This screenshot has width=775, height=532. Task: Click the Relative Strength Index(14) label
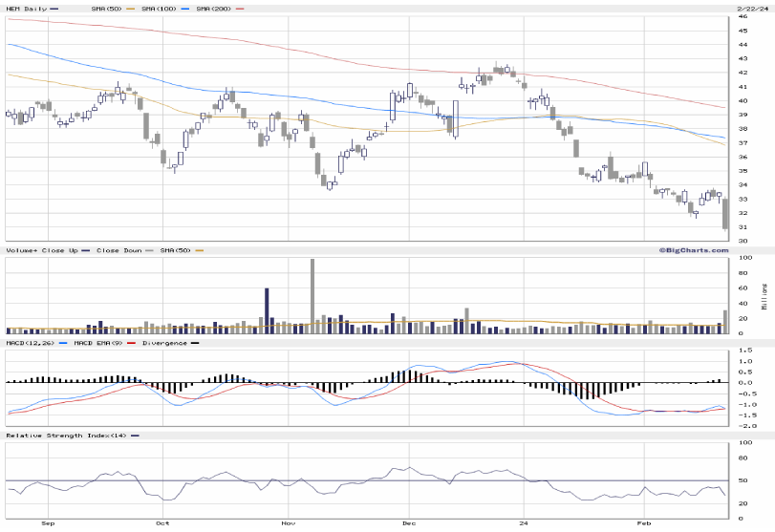point(64,435)
